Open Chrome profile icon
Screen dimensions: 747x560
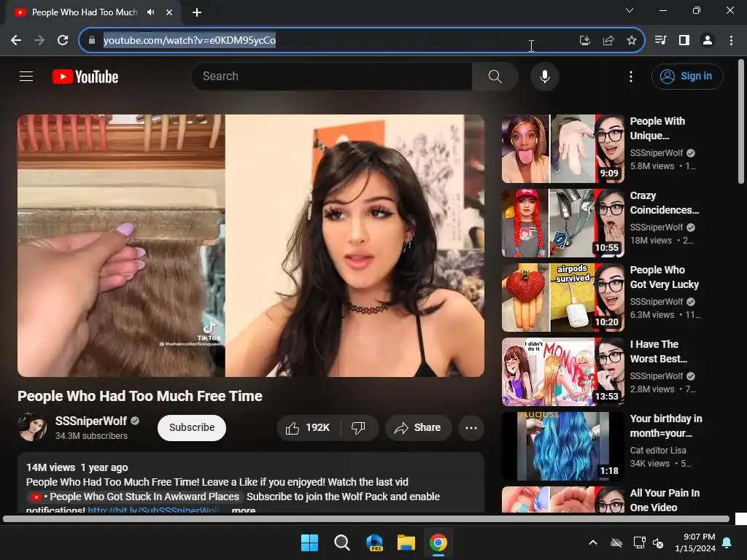tap(708, 40)
